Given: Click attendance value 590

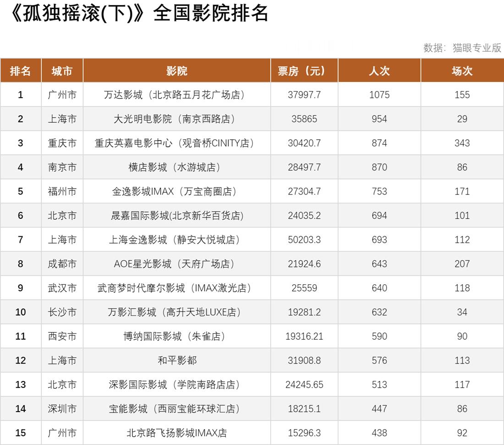Looking at the screenshot, I should (x=379, y=336).
